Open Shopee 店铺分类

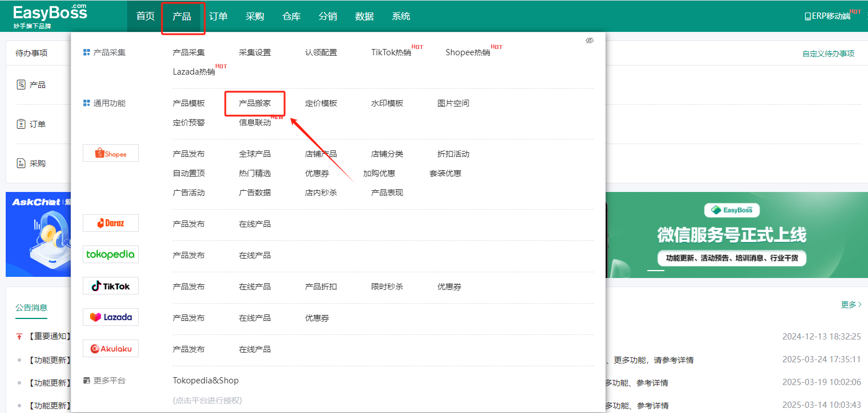coord(387,154)
